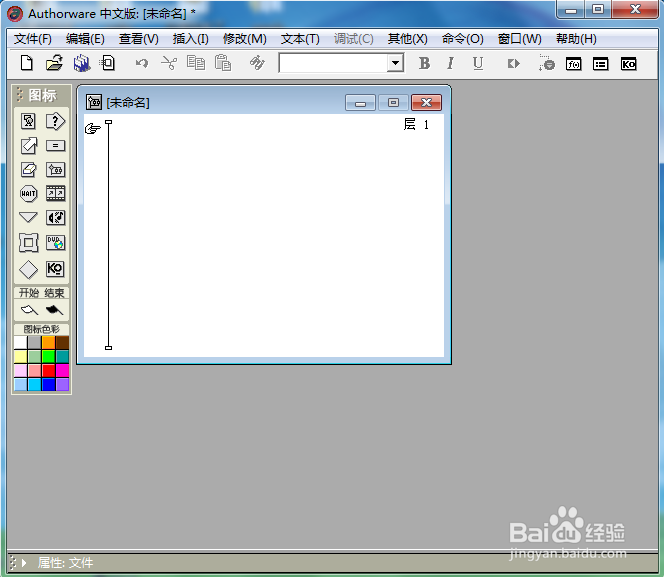
Task: Select the Display icon in palette
Action: [x=28, y=121]
